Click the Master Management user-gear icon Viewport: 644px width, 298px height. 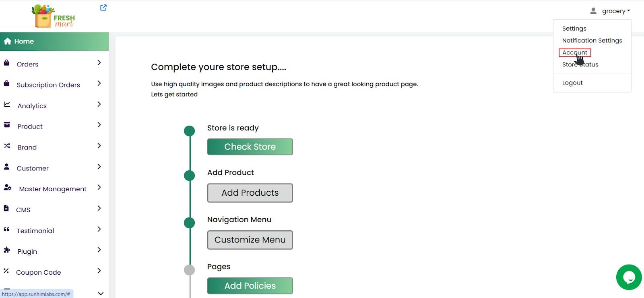click(x=7, y=188)
